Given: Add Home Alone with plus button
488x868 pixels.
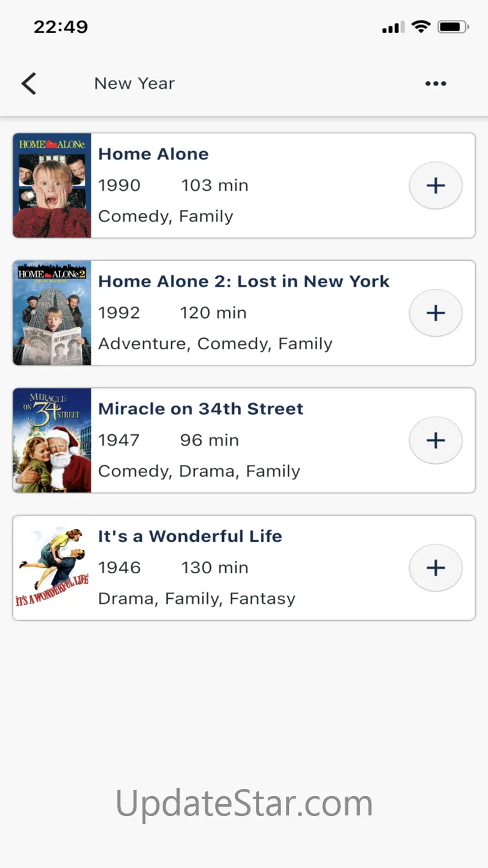Looking at the screenshot, I should tap(435, 185).
